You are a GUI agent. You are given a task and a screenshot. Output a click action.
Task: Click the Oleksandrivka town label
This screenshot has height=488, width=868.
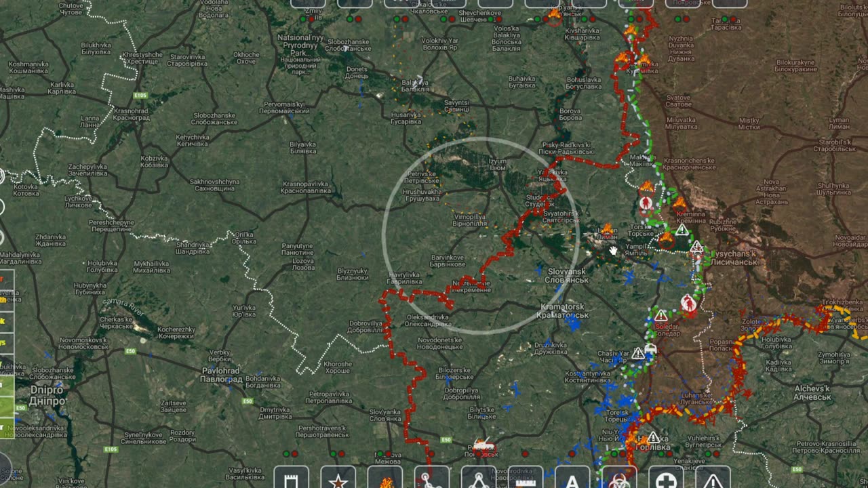(427, 320)
